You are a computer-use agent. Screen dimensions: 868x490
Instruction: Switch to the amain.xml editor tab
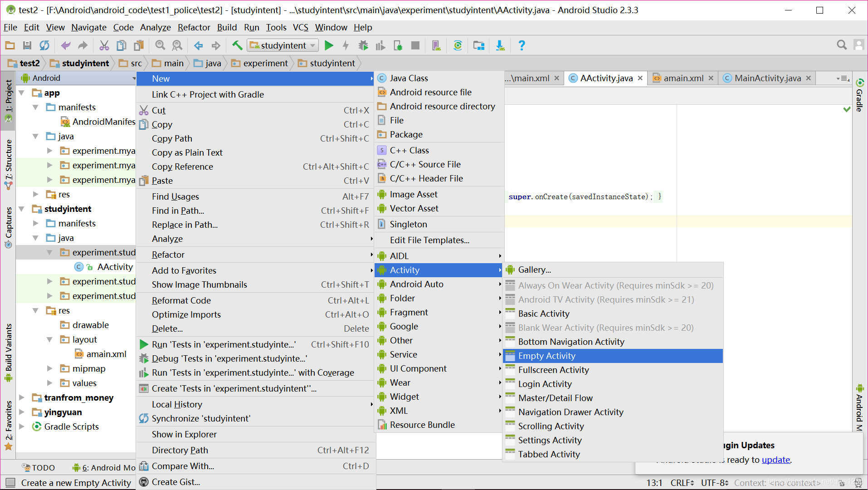pyautogui.click(x=683, y=78)
